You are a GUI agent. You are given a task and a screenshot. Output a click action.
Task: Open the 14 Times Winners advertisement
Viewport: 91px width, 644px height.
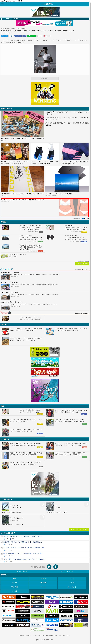coord(45,94)
